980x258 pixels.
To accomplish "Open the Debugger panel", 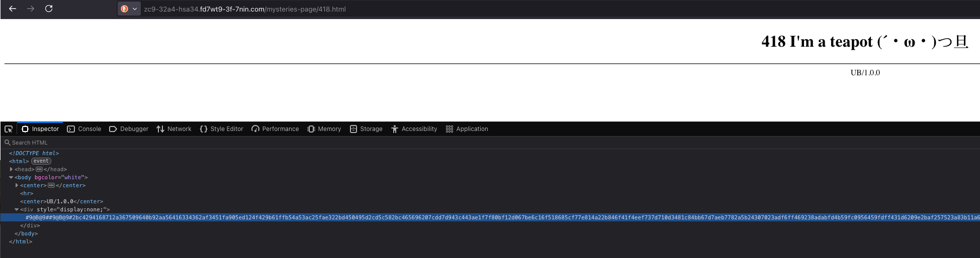I will tap(129, 129).
